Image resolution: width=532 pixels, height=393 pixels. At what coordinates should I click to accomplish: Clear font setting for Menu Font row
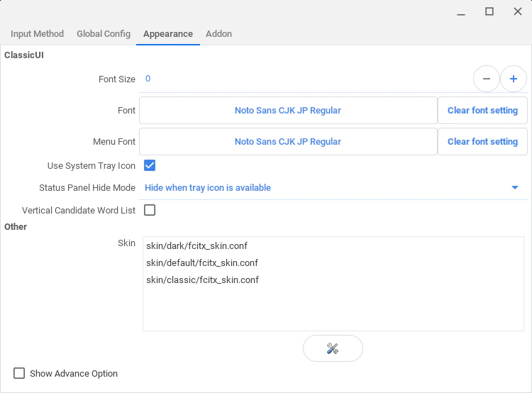482,141
